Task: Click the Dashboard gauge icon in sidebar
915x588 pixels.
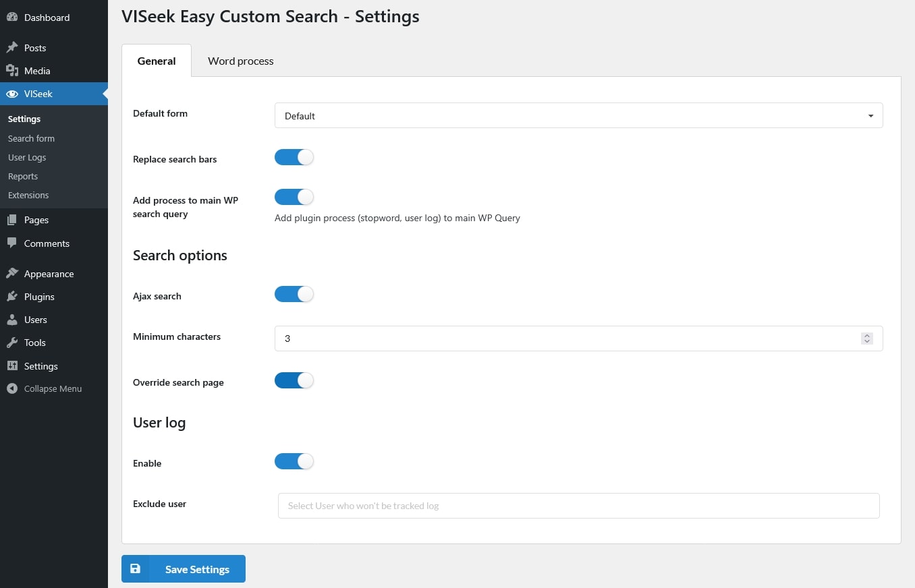Action: pyautogui.click(x=12, y=18)
